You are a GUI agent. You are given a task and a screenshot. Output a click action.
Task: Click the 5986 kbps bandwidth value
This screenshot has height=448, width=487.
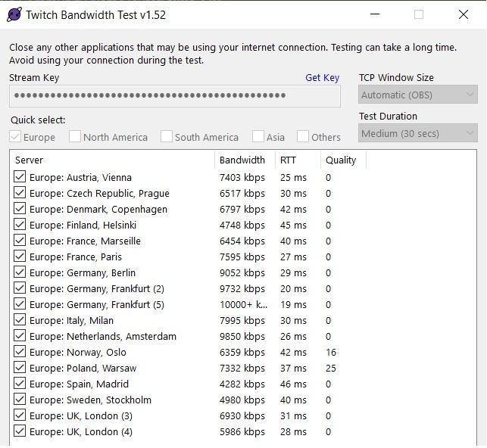[x=242, y=431]
